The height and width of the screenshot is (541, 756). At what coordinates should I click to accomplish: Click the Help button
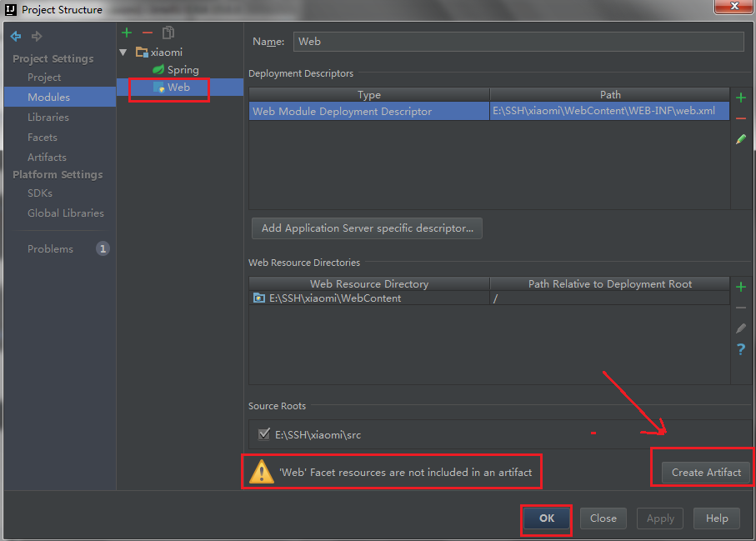point(717,518)
